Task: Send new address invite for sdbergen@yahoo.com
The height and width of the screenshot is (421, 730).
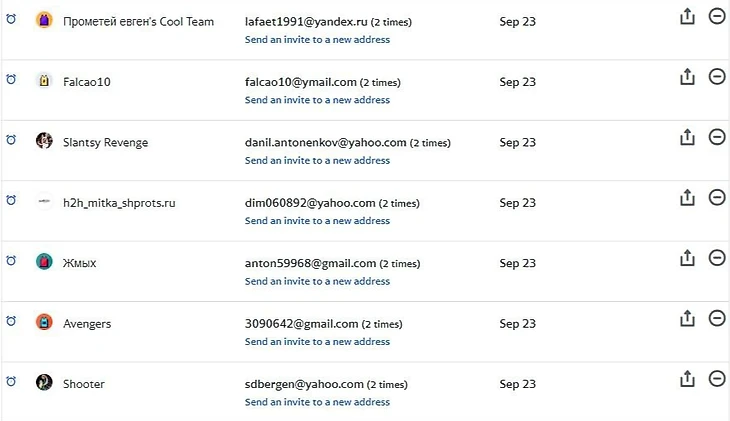Action: point(317,402)
